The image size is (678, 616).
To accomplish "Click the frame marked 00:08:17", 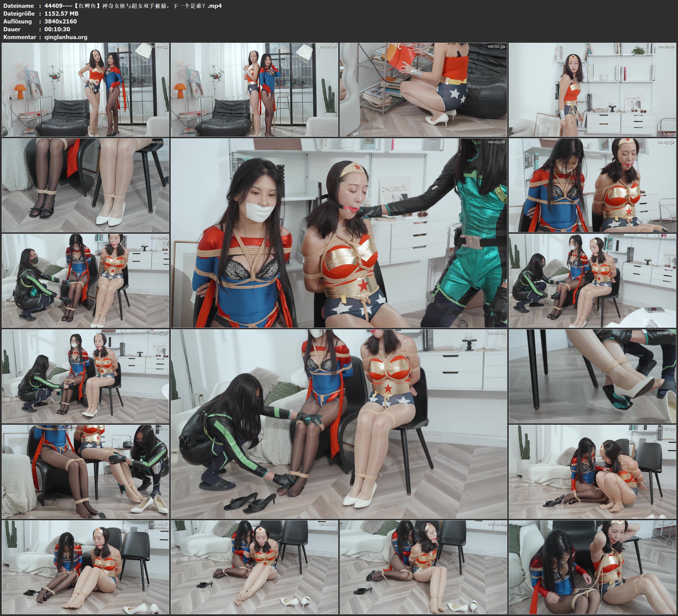I will 85,567.
